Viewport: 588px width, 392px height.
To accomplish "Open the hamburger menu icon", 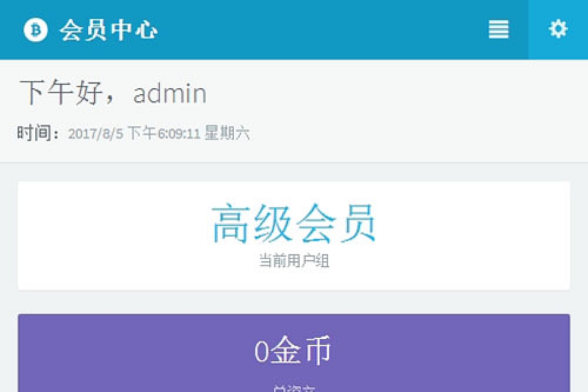I will 498,29.
